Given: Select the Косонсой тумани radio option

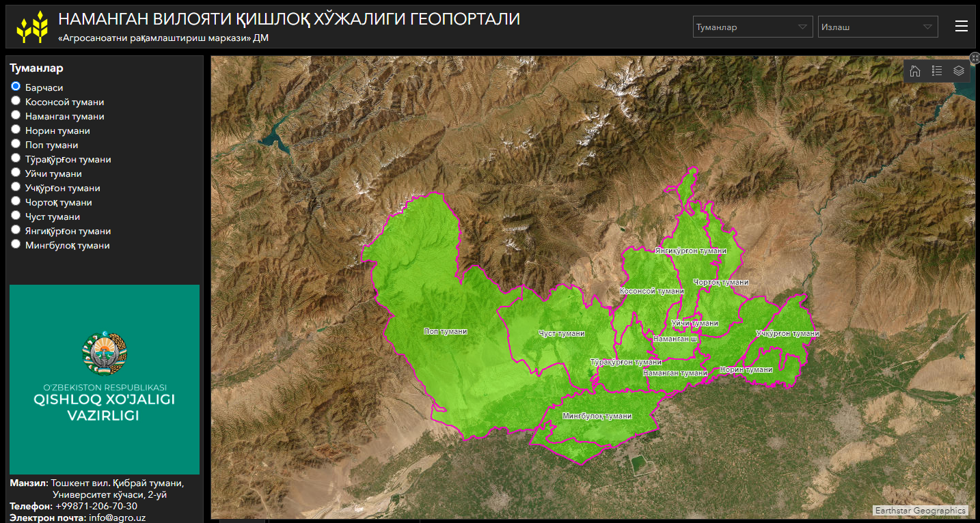Looking at the screenshot, I should click(x=16, y=101).
